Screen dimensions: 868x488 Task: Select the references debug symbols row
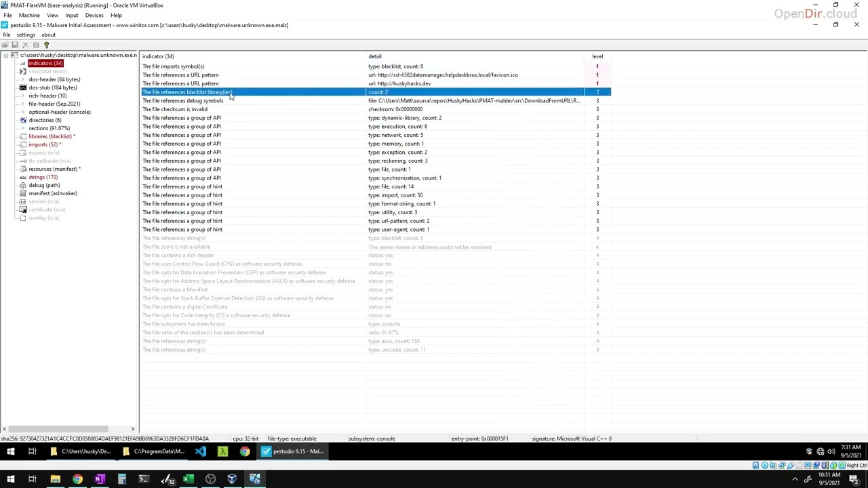click(x=376, y=100)
